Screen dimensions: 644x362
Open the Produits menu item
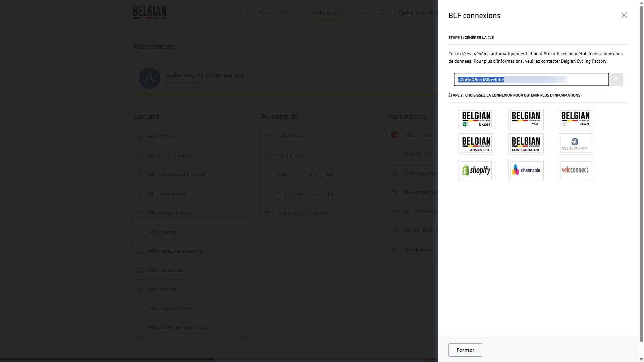[291, 13]
